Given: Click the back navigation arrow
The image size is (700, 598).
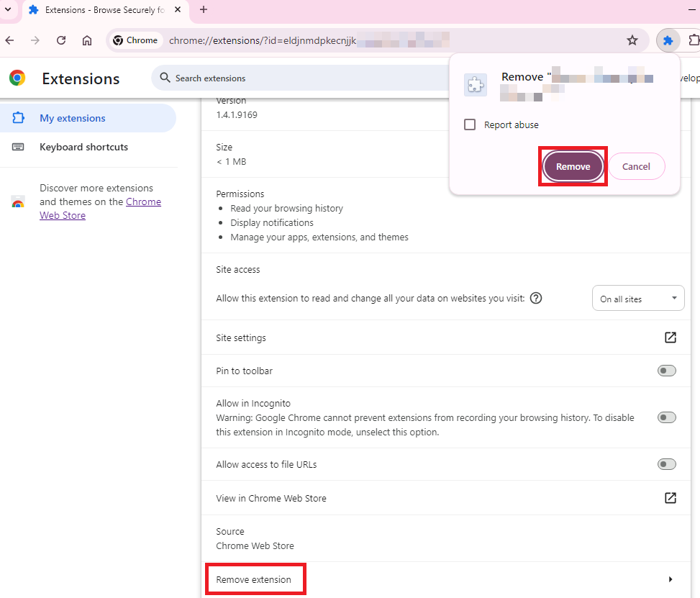Looking at the screenshot, I should pyautogui.click(x=9, y=40).
